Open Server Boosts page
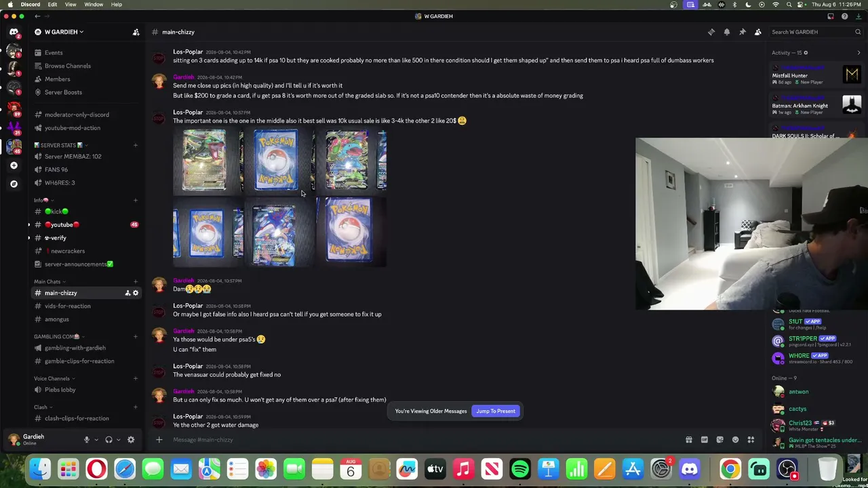868x488 pixels. [63, 92]
